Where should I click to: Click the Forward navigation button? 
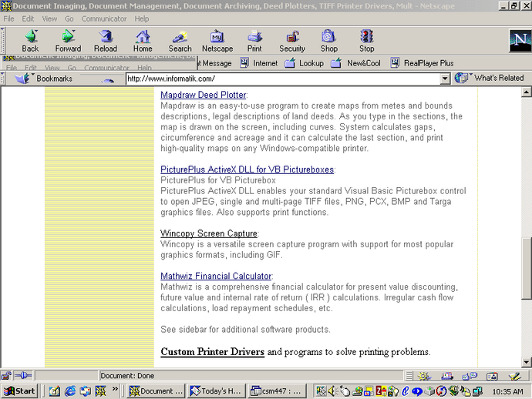(68, 41)
